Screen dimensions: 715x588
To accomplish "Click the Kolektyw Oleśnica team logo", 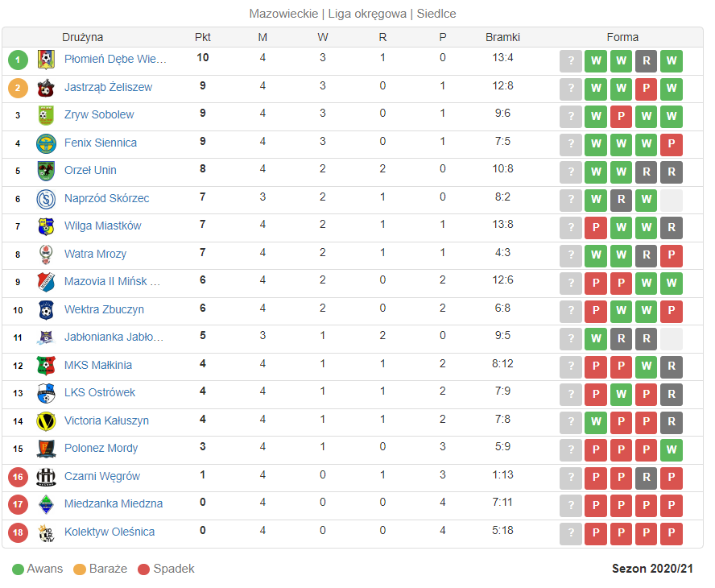I will pyautogui.click(x=46, y=532).
